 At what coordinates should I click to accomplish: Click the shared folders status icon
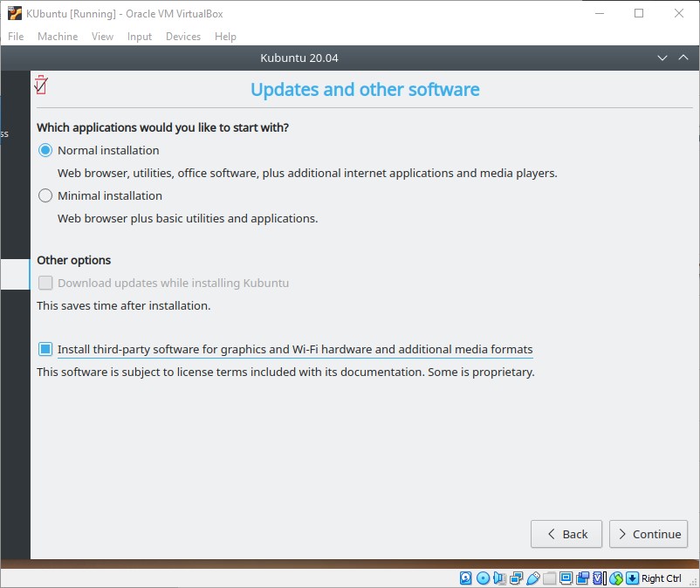550,578
